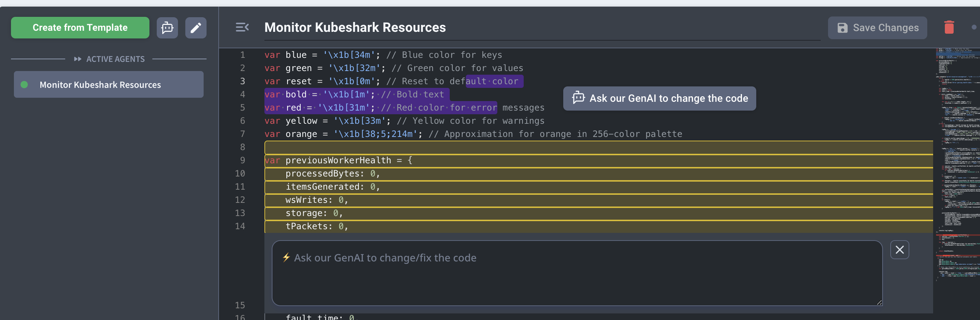Viewport: 980px width, 320px height.
Task: Click the 'var blue' declaration line
Action: coord(383,55)
